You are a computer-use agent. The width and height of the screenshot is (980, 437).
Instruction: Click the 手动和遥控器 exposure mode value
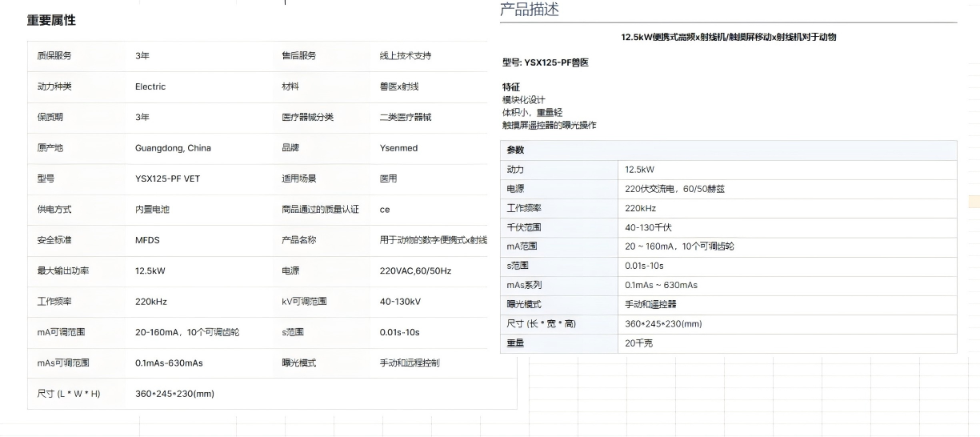(x=650, y=305)
